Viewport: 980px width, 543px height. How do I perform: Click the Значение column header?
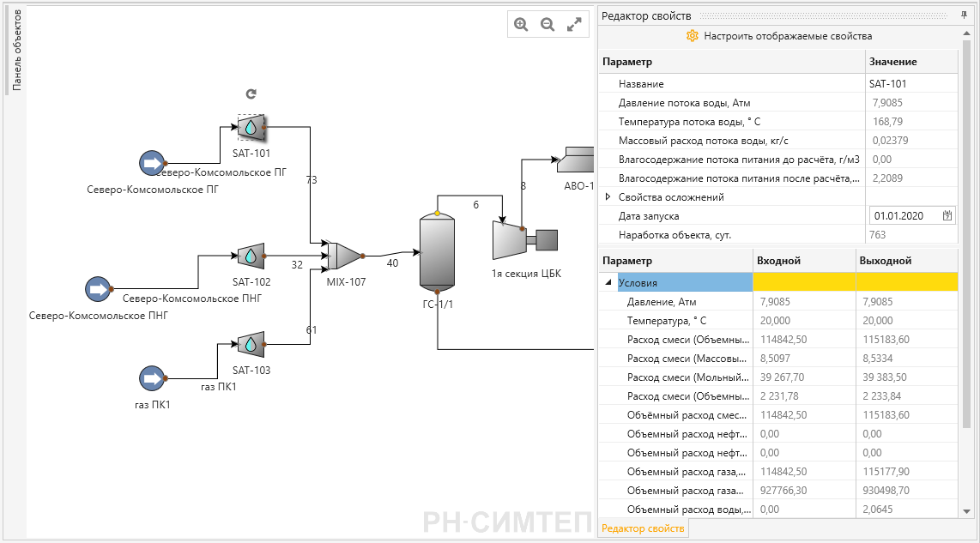pos(911,62)
